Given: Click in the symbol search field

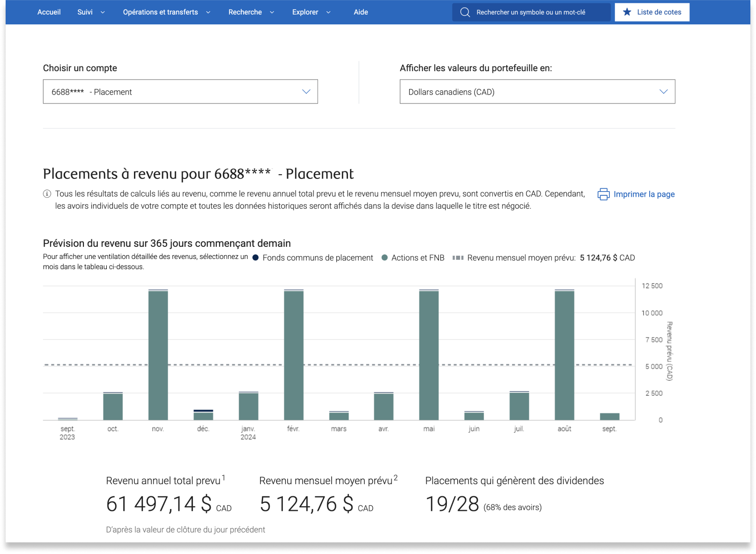Looking at the screenshot, I should pyautogui.click(x=531, y=12).
